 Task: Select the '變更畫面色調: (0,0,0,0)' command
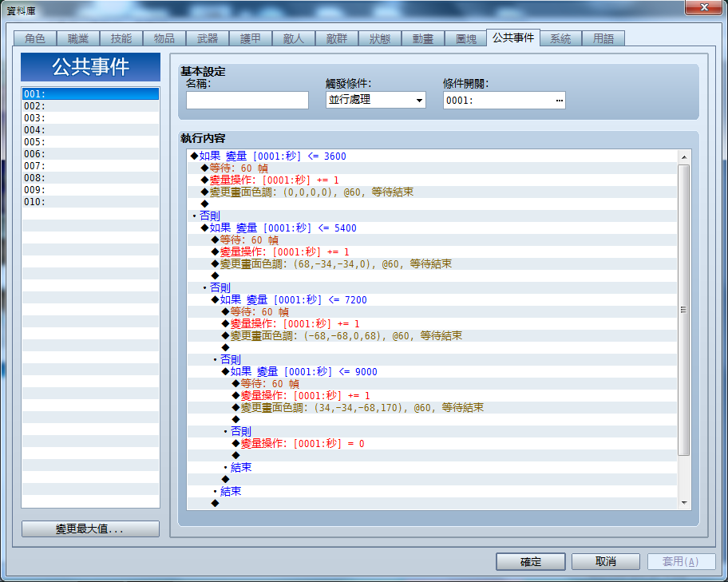432,192
